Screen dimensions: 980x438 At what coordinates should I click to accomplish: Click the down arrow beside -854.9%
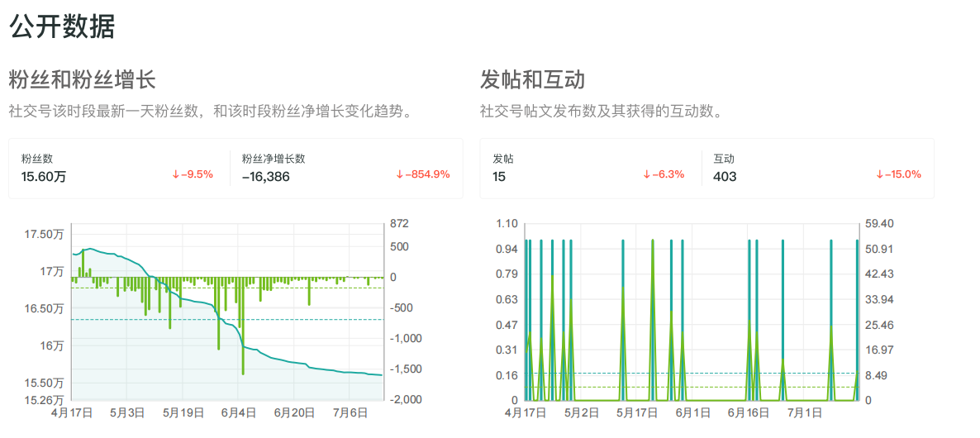pos(399,174)
